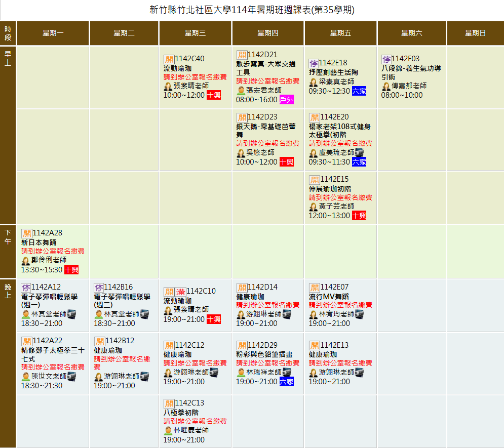504x448 pixels.
Task: Click the 六家 location tag for 1142D29
Action: [286, 382]
